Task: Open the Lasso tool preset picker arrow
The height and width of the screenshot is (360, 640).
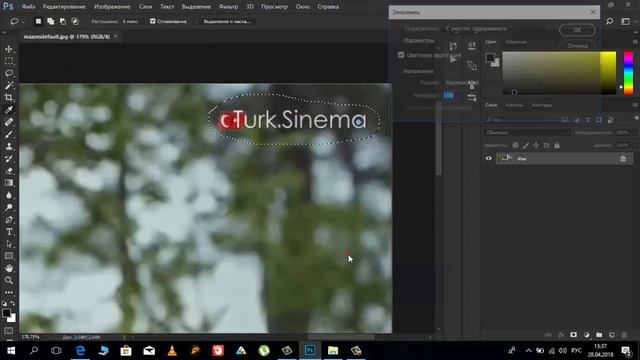Action: 23,21
